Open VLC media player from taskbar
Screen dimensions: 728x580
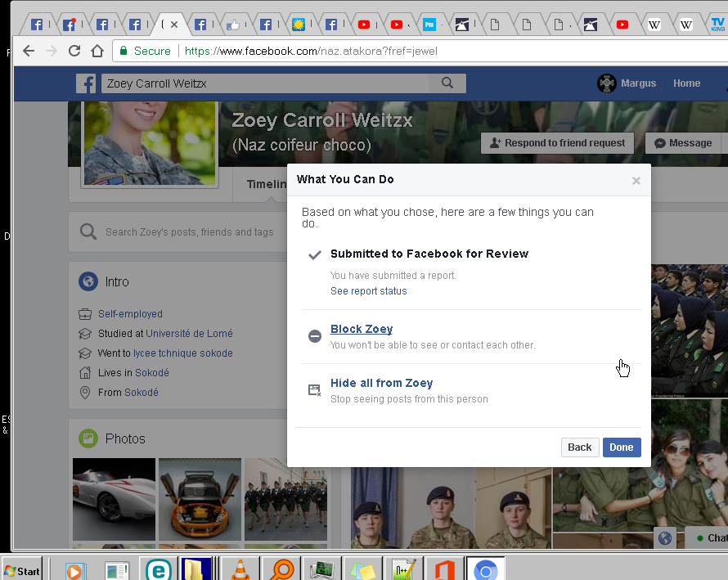click(x=240, y=570)
